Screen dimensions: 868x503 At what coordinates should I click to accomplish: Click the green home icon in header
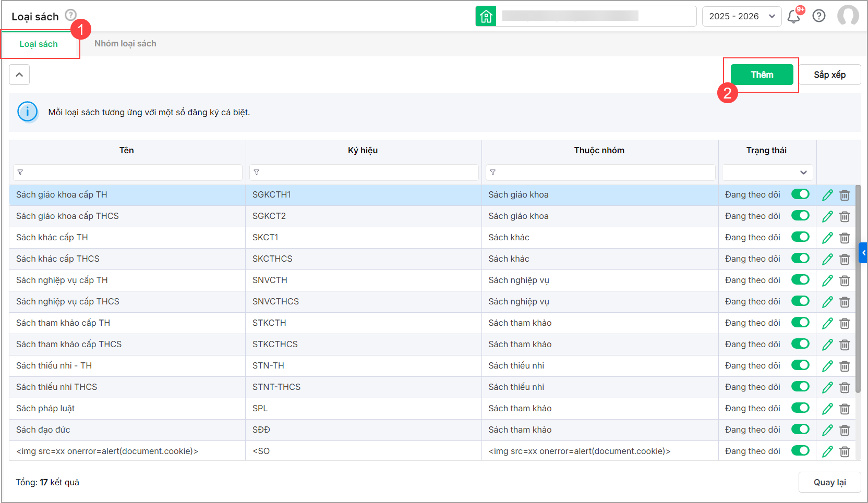tap(486, 16)
